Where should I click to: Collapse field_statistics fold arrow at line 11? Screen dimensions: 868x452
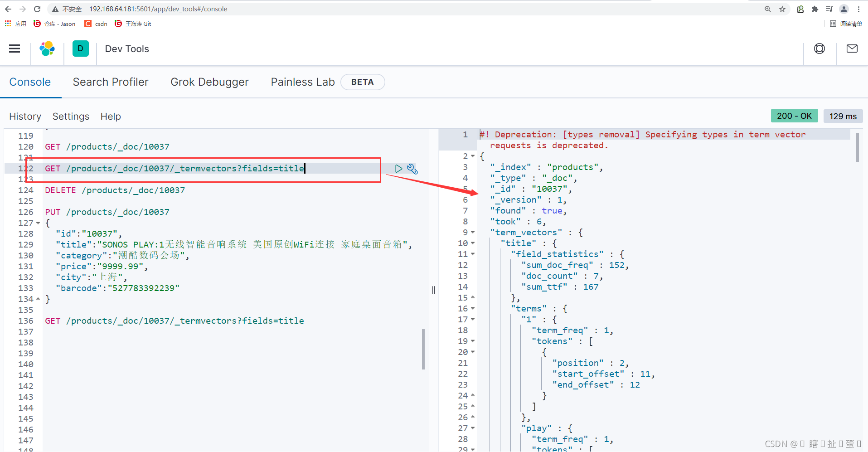[473, 254]
